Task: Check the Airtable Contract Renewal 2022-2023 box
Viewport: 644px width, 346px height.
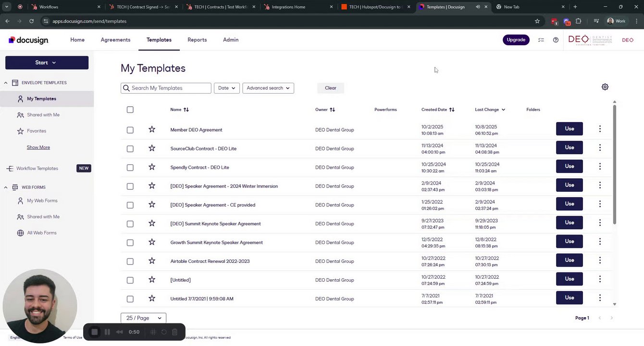Action: click(130, 261)
